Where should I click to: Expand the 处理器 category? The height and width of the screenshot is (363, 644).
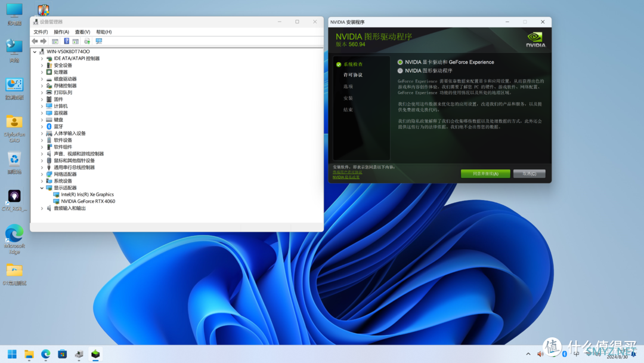42,72
